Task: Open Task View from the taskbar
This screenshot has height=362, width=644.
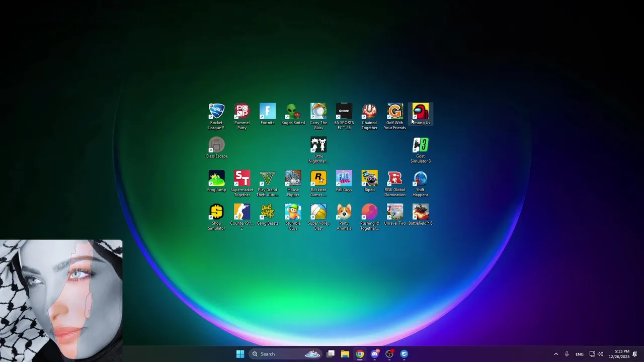Action: point(331,354)
